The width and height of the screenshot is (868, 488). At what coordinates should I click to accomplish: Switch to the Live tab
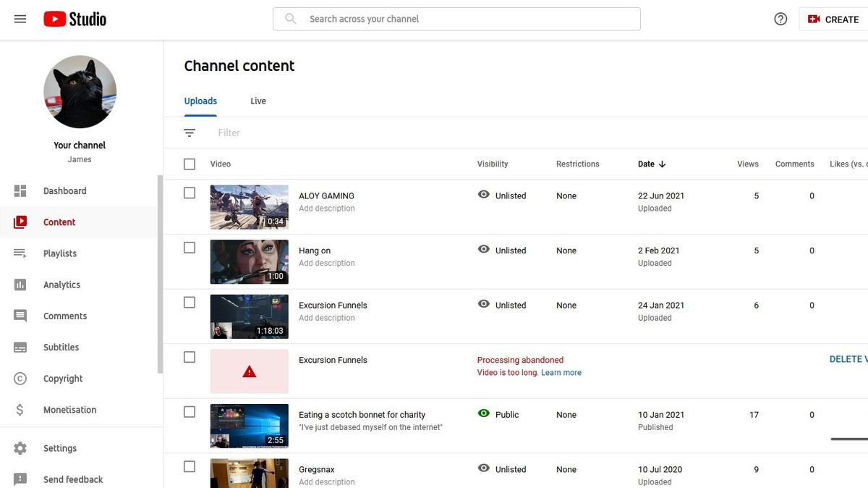258,101
